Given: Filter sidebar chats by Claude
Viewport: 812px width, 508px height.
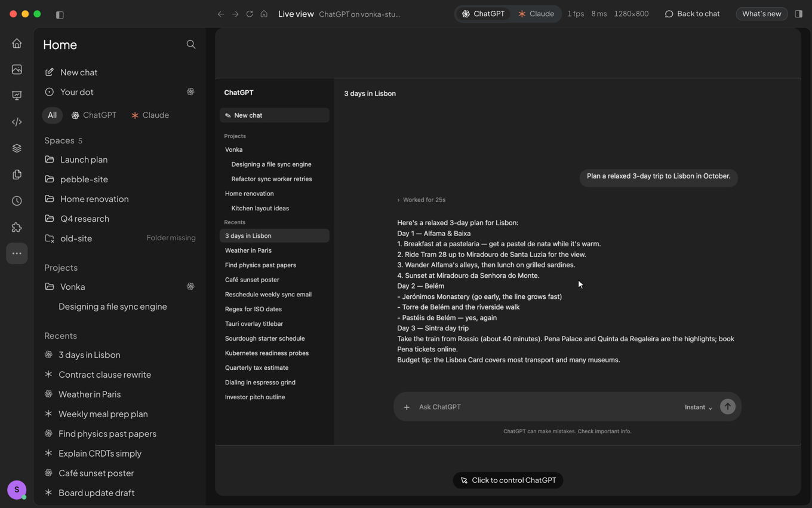Looking at the screenshot, I should 150,115.
